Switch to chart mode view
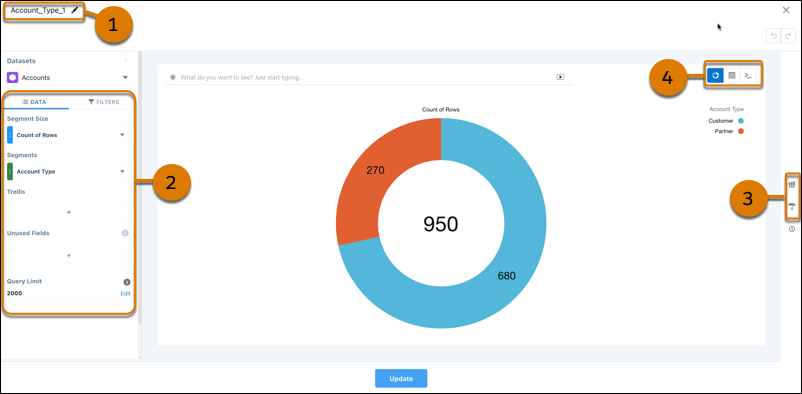The height and width of the screenshot is (394, 802). tap(716, 75)
